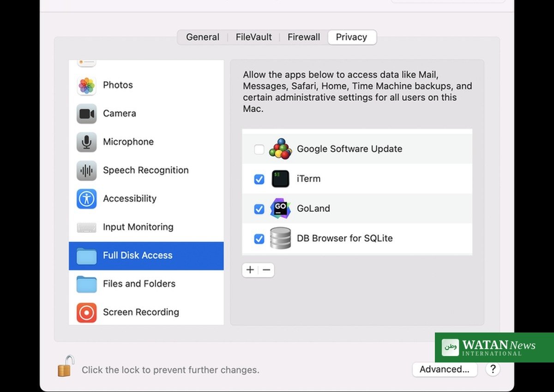Click the help question mark button
Viewport: 554px width, 392px height.
493,369
